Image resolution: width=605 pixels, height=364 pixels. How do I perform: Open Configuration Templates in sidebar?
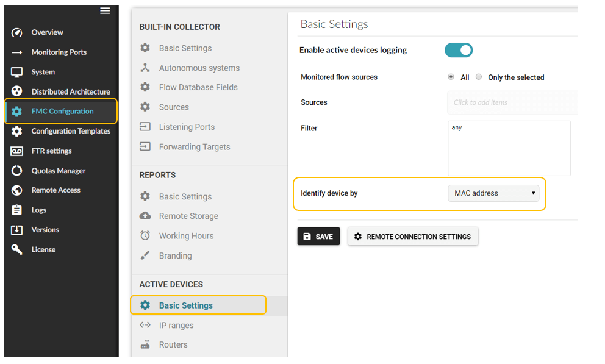click(x=71, y=131)
